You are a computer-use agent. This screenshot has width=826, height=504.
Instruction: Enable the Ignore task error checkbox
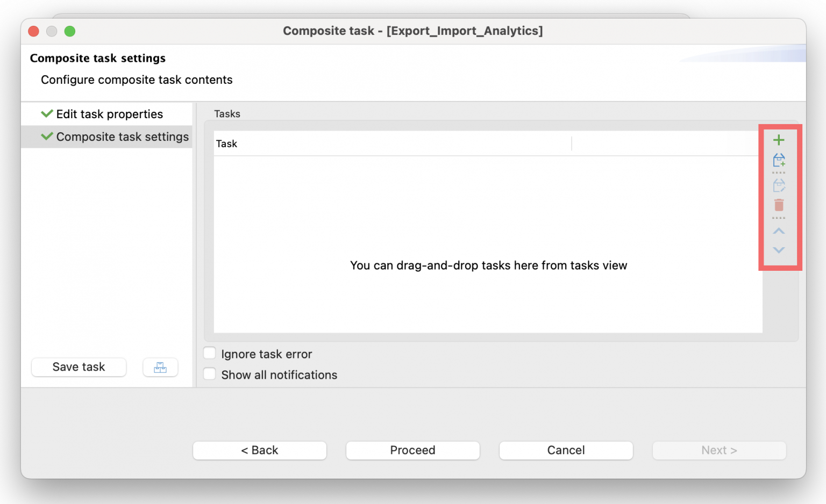pyautogui.click(x=210, y=353)
